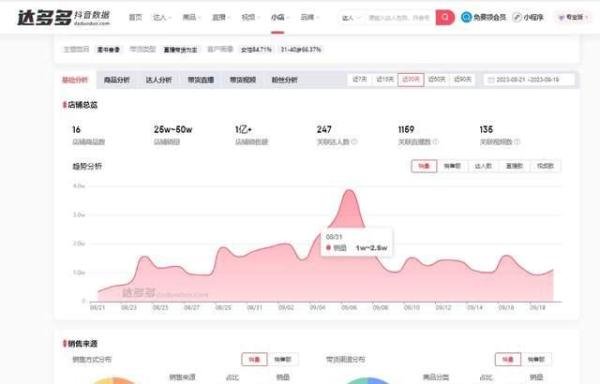
Task: Switch to the 商品分析 tab
Action: click(117, 80)
